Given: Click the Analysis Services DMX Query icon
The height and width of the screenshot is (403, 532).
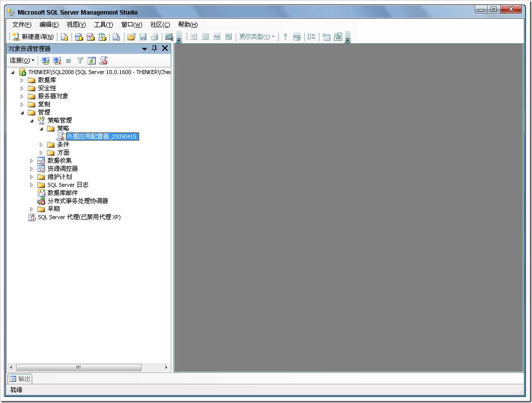Looking at the screenshot, I should point(90,37).
